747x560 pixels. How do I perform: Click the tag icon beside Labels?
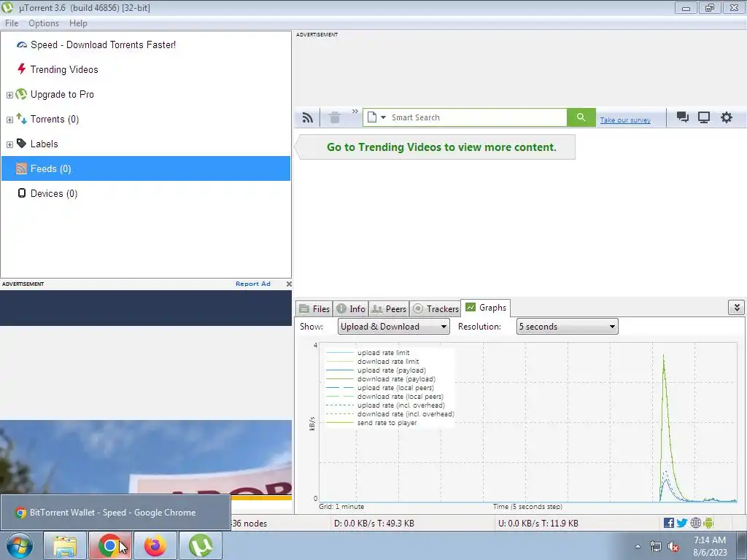pyautogui.click(x=21, y=144)
